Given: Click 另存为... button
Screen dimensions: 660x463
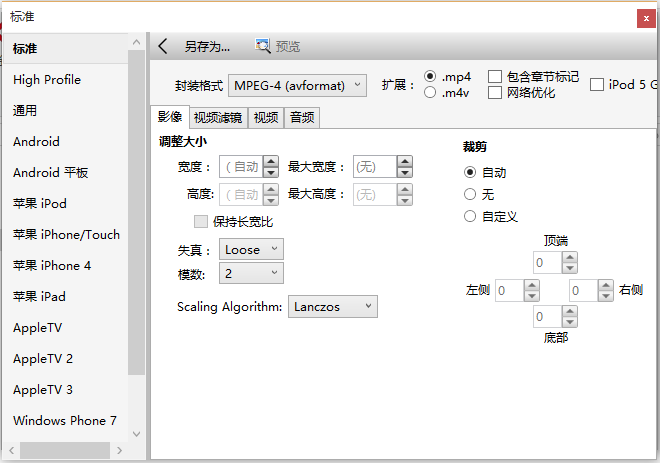Looking at the screenshot, I should (x=207, y=46).
